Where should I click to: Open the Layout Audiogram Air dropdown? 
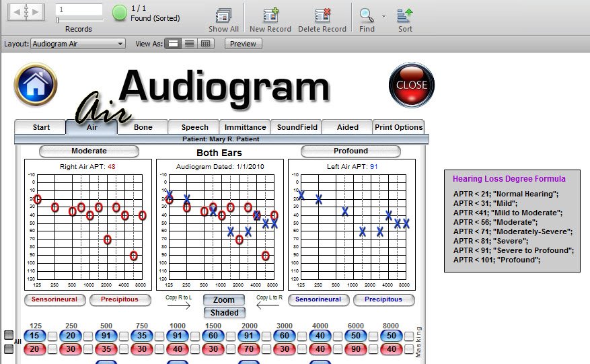[x=78, y=44]
